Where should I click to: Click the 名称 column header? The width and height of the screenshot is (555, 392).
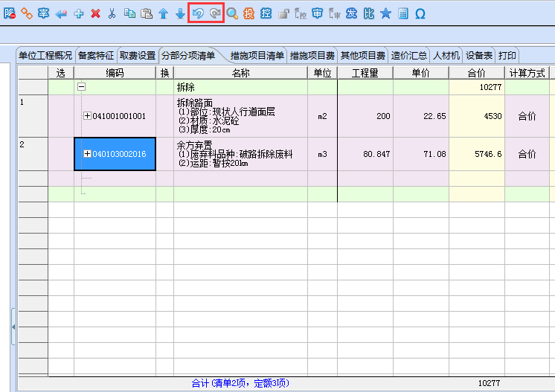(x=241, y=73)
